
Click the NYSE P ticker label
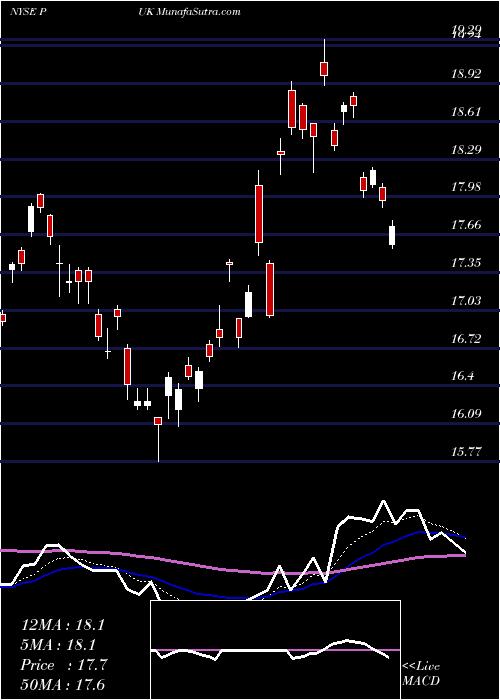pyautogui.click(x=29, y=12)
